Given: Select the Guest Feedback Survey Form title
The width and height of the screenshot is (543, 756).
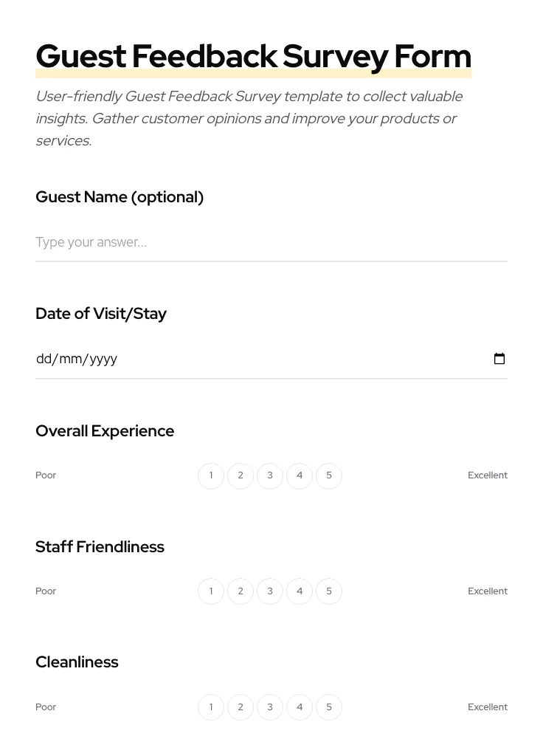Looking at the screenshot, I should (253, 56).
